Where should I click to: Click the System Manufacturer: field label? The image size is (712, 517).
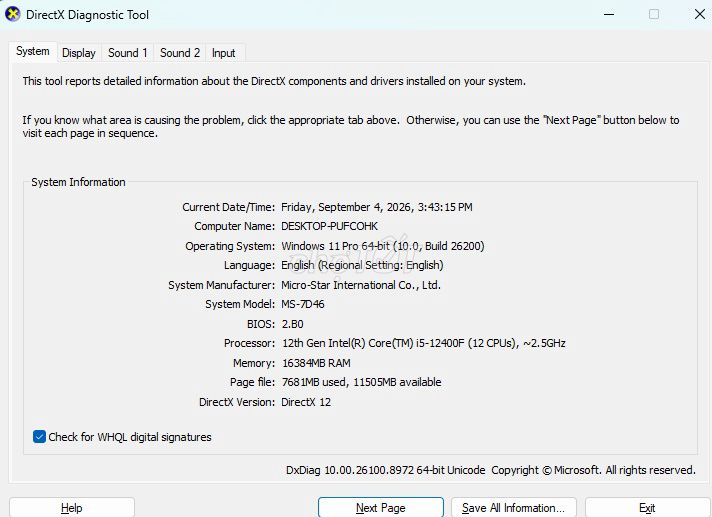coord(222,285)
